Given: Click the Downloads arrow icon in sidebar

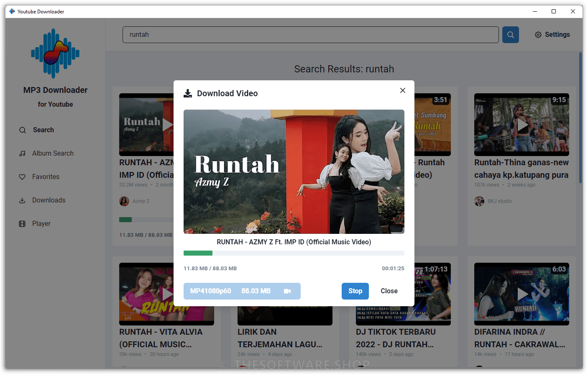Looking at the screenshot, I should pos(23,200).
